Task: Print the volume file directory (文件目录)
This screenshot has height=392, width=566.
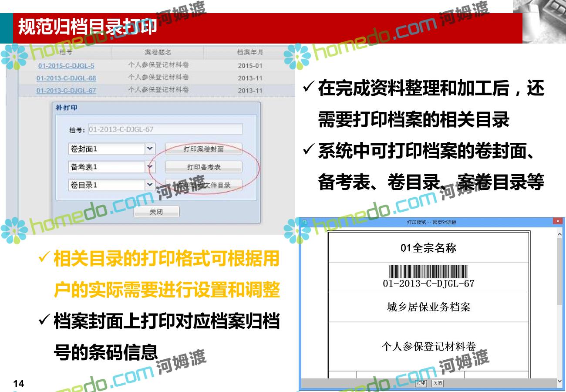Action: (x=203, y=185)
